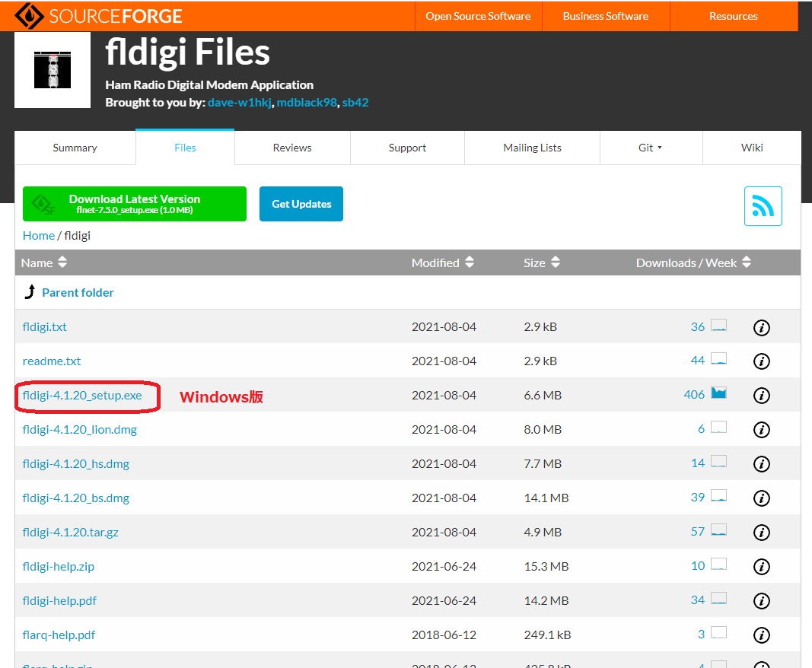Open download stats chart for fldigi-4.1.20.tar.gz
The height and width of the screenshot is (668, 812).
(x=719, y=530)
